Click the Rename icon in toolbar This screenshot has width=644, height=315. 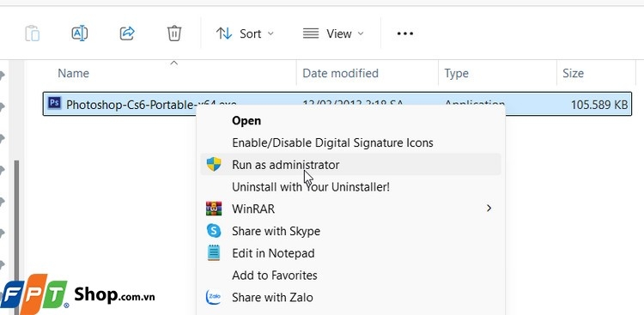point(80,33)
